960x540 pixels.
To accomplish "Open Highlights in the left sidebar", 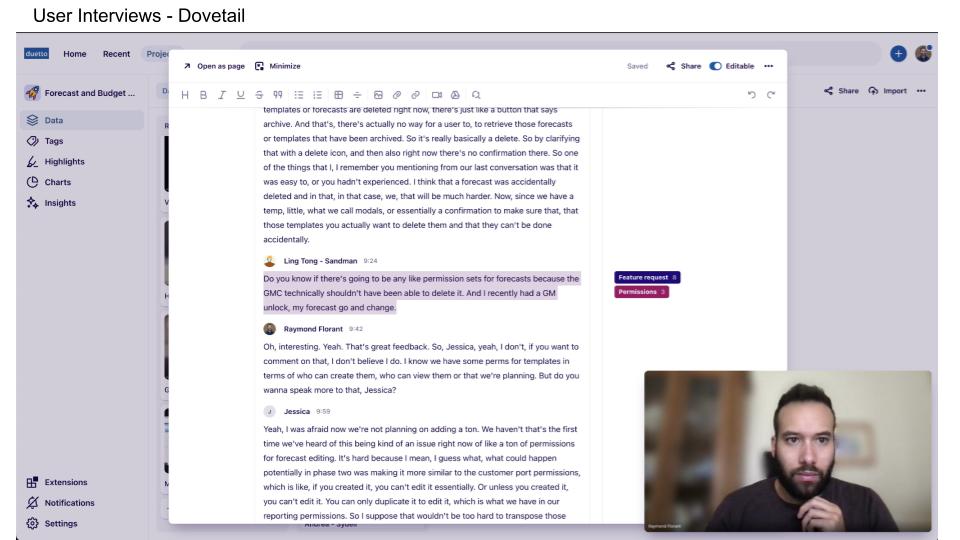I will 64,161.
